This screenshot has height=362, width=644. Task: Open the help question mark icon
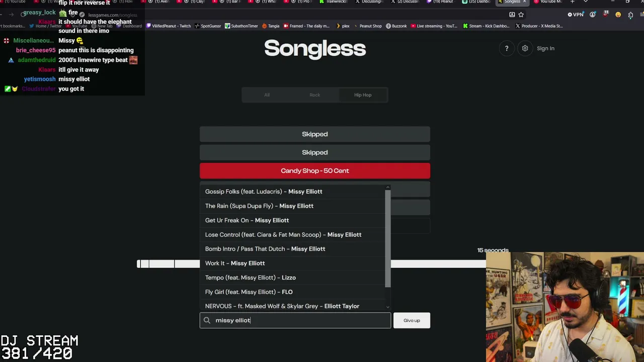tap(507, 48)
